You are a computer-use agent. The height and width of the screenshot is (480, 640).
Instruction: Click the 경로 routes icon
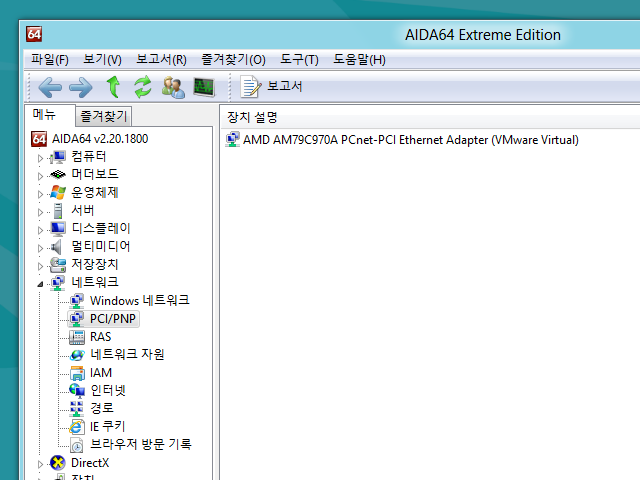tap(76, 409)
